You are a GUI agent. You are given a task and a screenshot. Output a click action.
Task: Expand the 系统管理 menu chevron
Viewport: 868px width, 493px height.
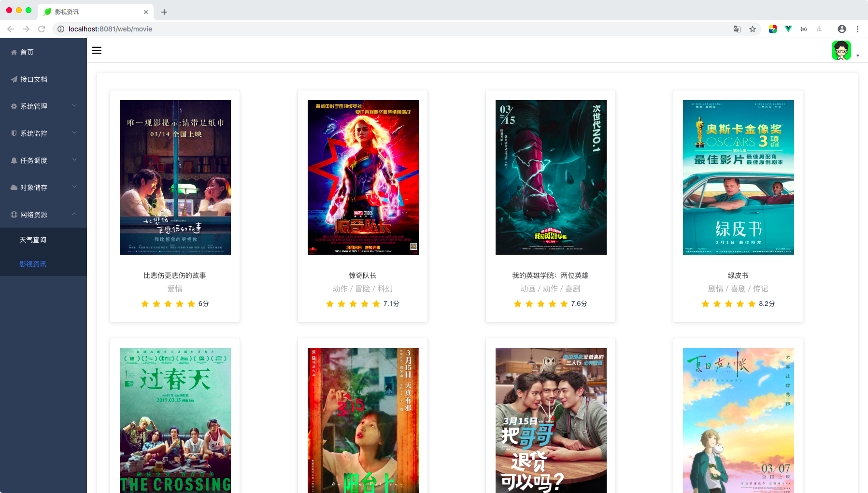point(74,105)
